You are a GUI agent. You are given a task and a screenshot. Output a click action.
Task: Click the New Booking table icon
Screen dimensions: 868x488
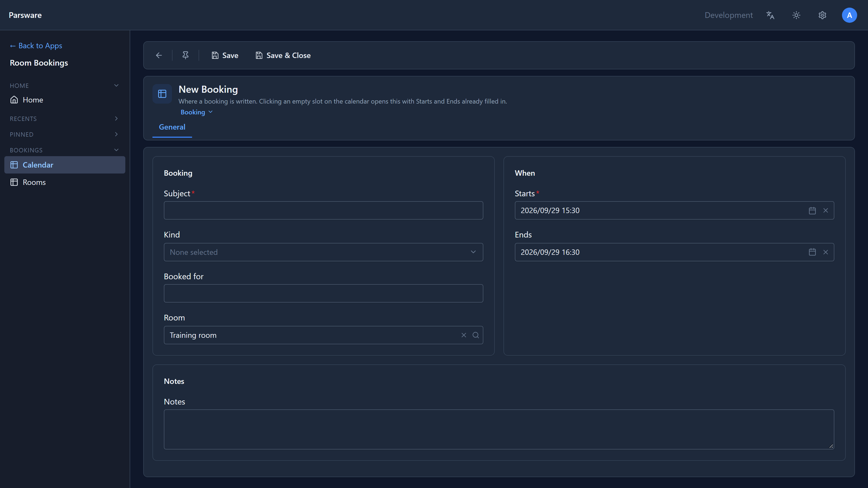[162, 94]
